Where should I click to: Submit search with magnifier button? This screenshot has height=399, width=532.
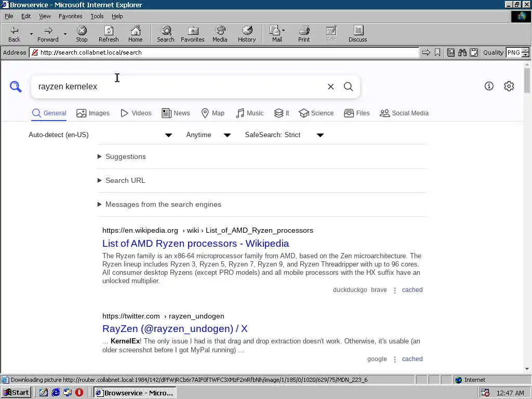click(x=349, y=87)
